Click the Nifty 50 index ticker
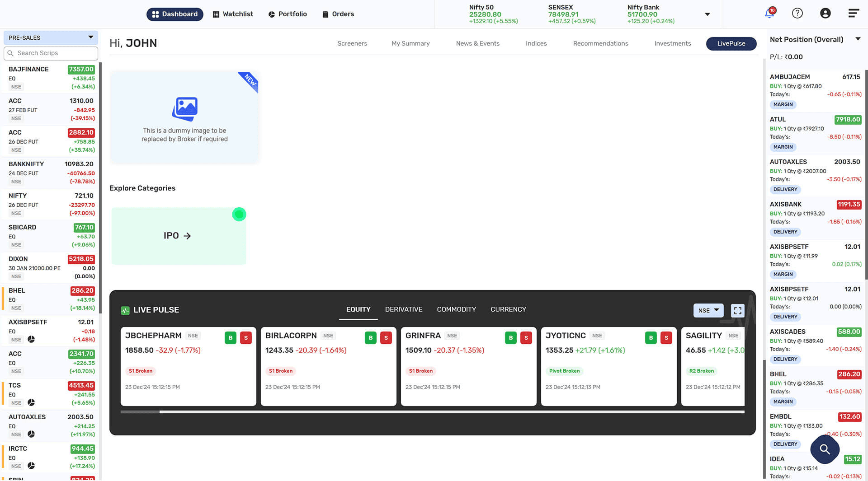Viewport: 868px width, 481px height. coord(493,14)
